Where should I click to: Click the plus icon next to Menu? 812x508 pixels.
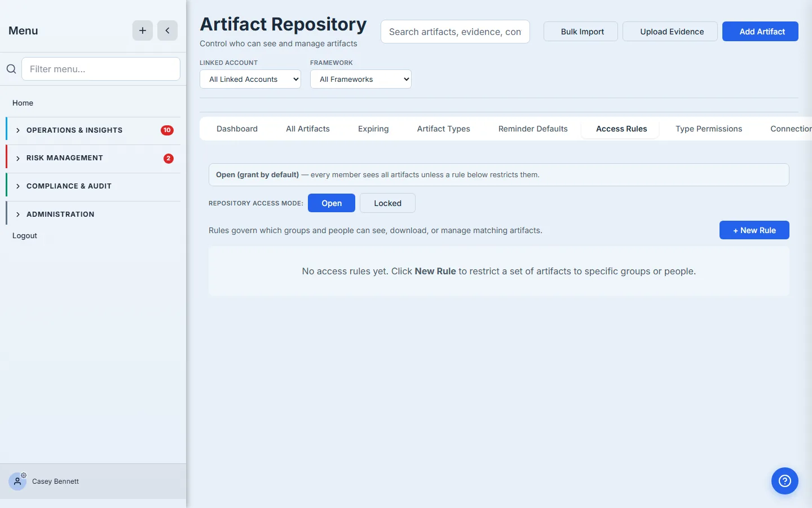tap(143, 30)
